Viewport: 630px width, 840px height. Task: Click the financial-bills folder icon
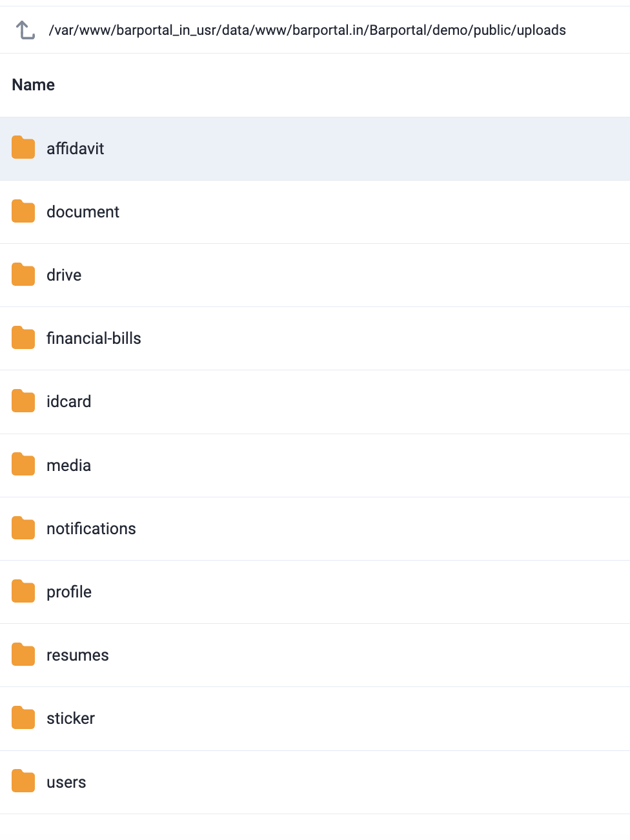23,337
